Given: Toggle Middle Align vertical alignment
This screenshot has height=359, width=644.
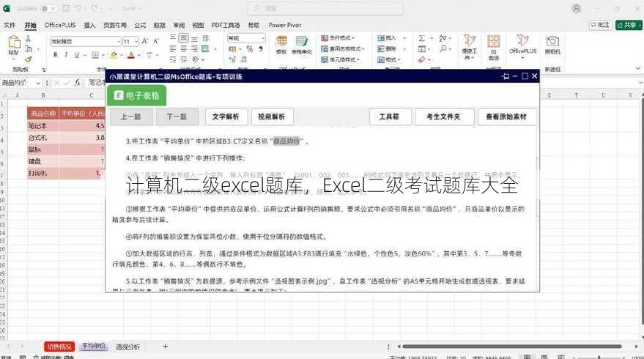Looking at the screenshot, I should point(184,38).
